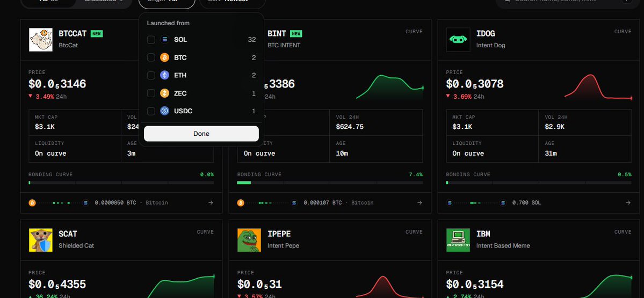The height and width of the screenshot is (298, 644).
Task: Click the green SCAT price sparkline chart
Action: 180,286
